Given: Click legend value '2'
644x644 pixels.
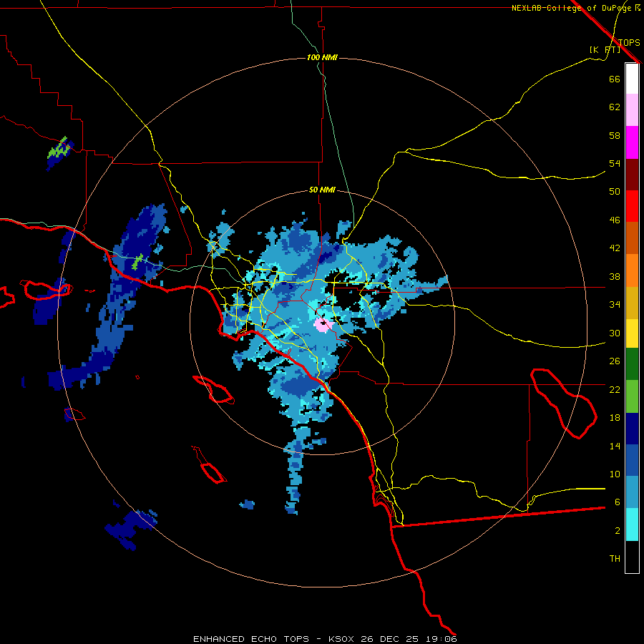Looking at the screenshot, I should 618,531.
